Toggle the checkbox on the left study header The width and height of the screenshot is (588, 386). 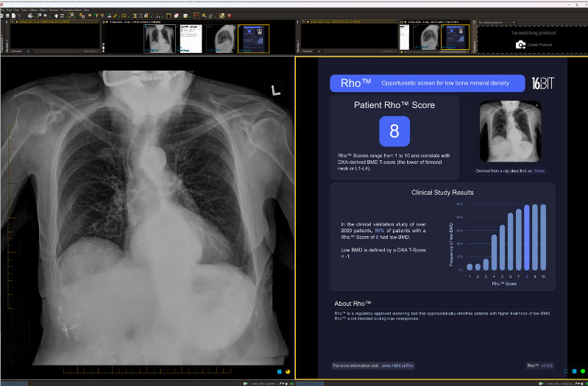[12, 22]
